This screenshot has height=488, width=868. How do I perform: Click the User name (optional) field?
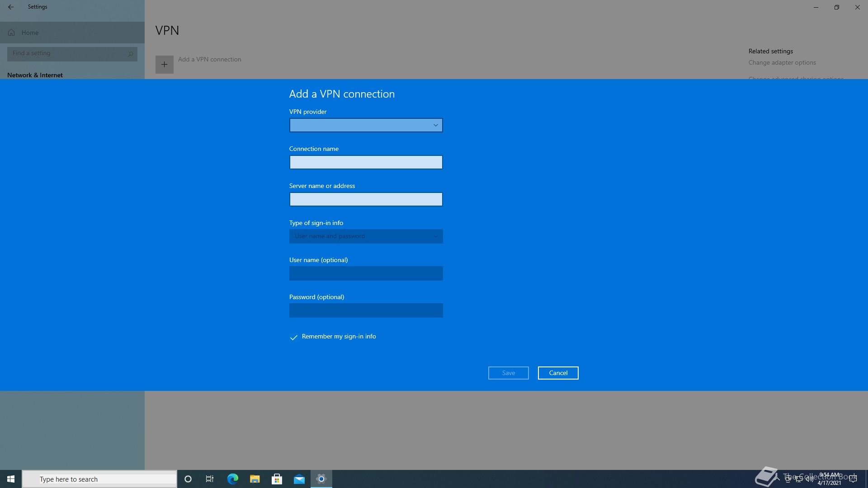[x=366, y=273]
